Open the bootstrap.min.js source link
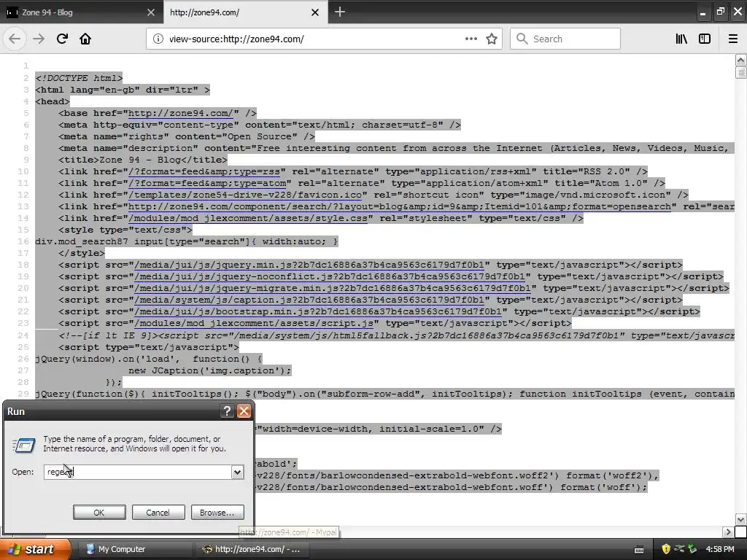This screenshot has height=560, width=747. (x=318, y=311)
